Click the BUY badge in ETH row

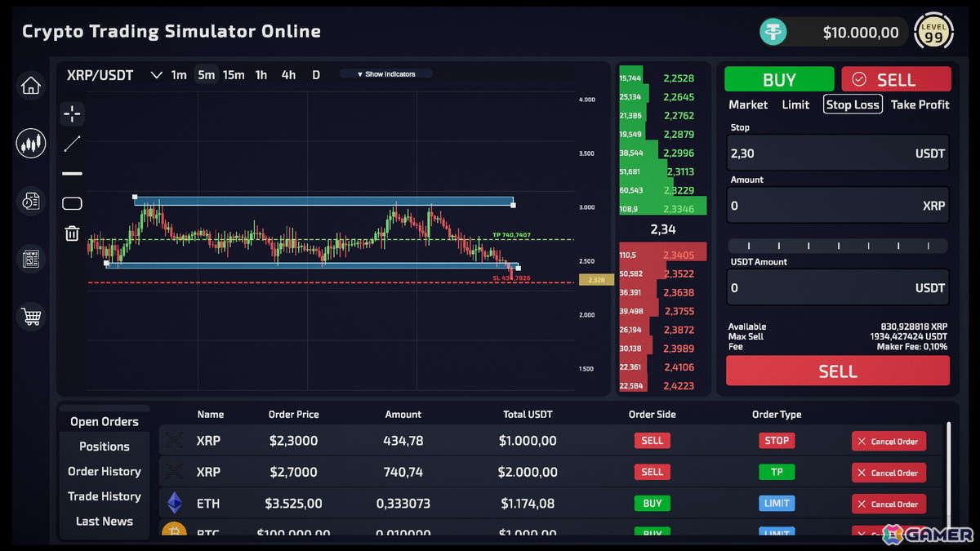pyautogui.click(x=652, y=503)
